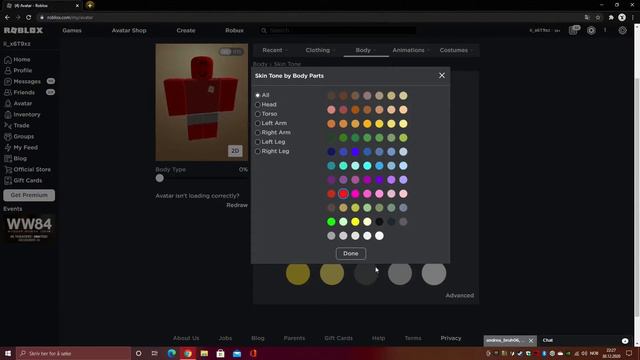Toggle the R6/R15 avatar switch

tap(231, 52)
